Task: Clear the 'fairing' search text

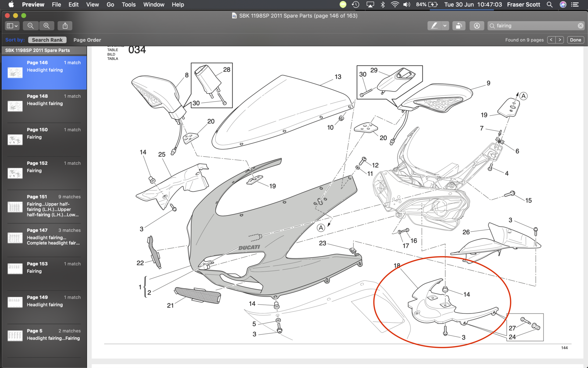Action: point(580,26)
